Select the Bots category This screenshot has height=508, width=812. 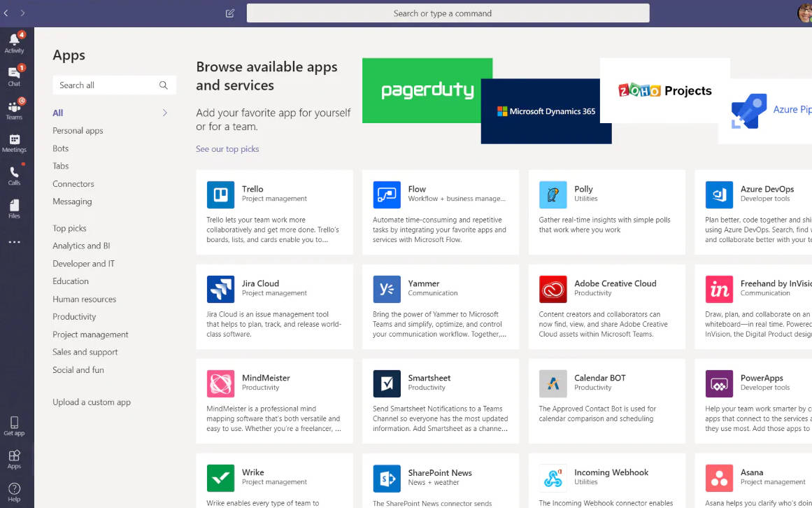click(61, 148)
